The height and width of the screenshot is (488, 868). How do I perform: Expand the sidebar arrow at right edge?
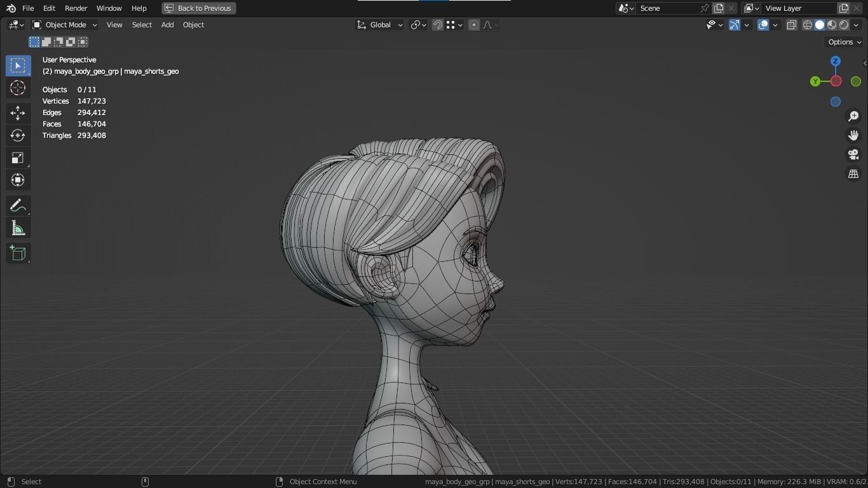[865, 63]
